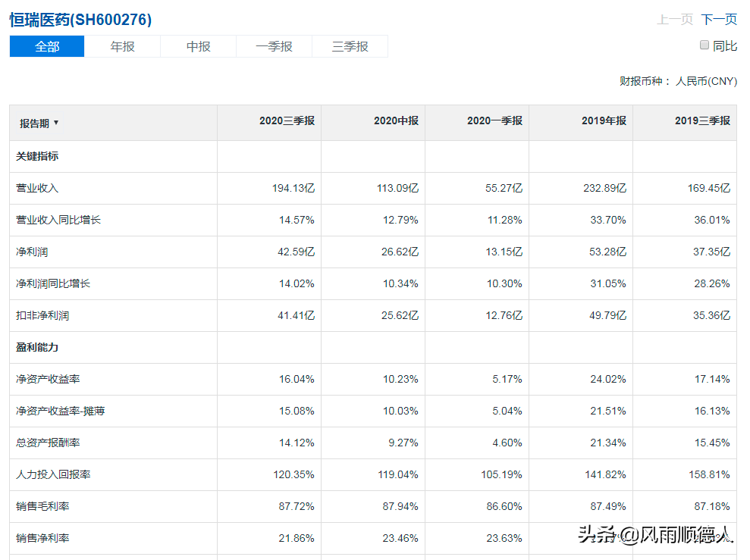Click the 23.46% net margin value
Viewport: 750px width, 560px height.
tap(400, 539)
